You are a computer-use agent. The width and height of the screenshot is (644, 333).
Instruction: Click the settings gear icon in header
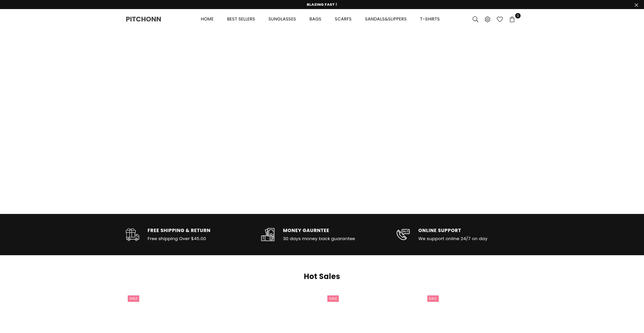click(x=487, y=19)
